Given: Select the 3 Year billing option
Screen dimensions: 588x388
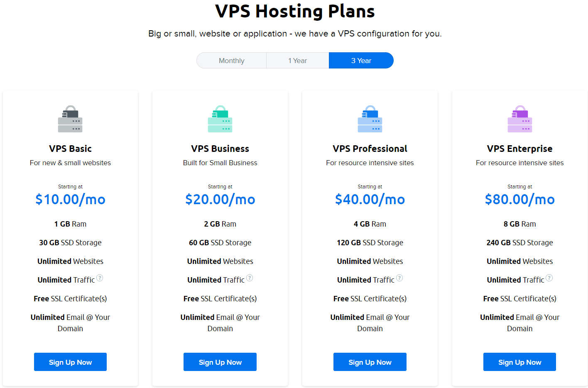Looking at the screenshot, I should click(x=361, y=61).
